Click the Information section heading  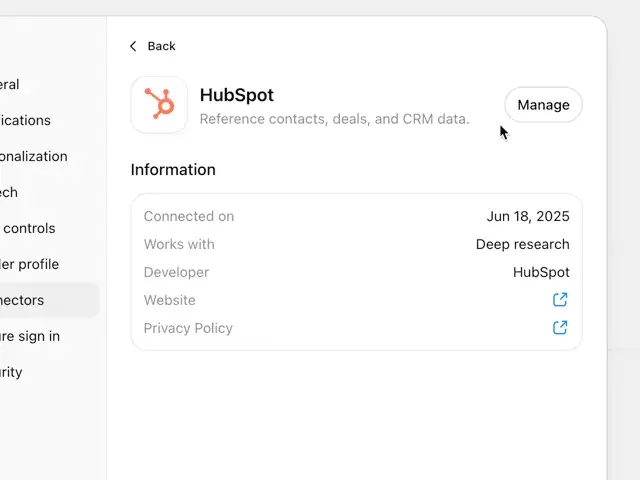coord(173,170)
